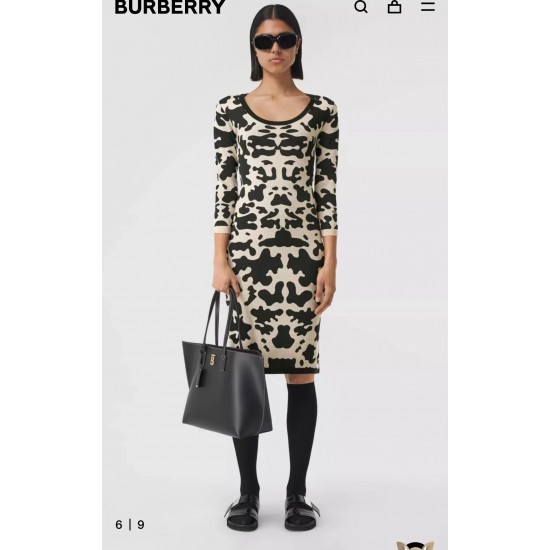Open the hamburger menu icon
Image resolution: width=550 pixels, height=550 pixels.
pyautogui.click(x=428, y=6)
